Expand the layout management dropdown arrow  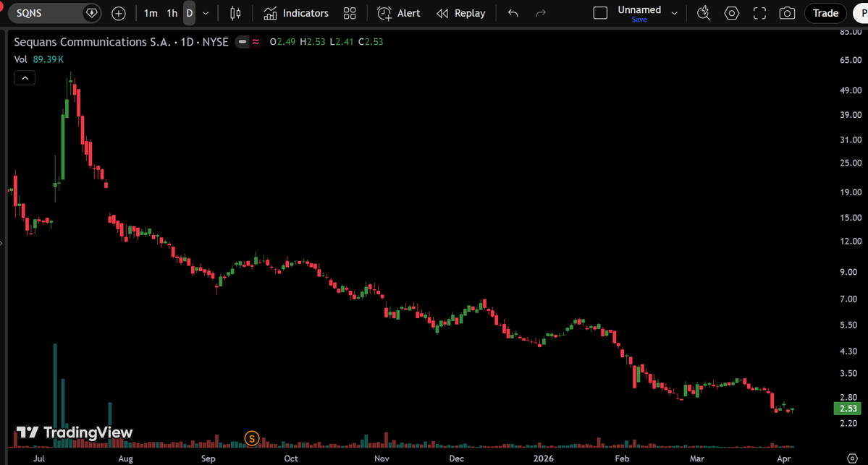(674, 13)
